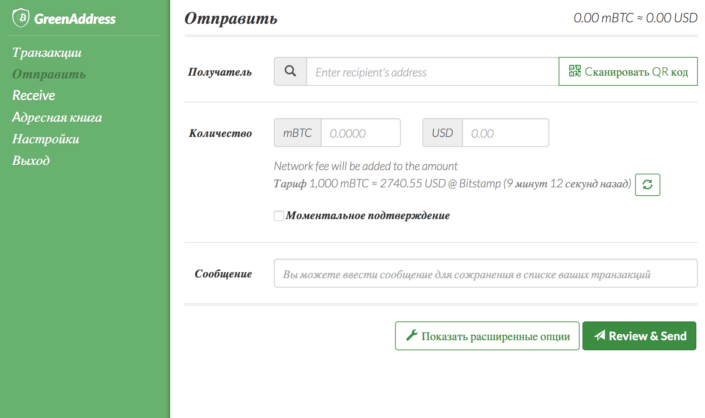
Task: Open Транзакции in the sidebar
Action: (x=47, y=53)
